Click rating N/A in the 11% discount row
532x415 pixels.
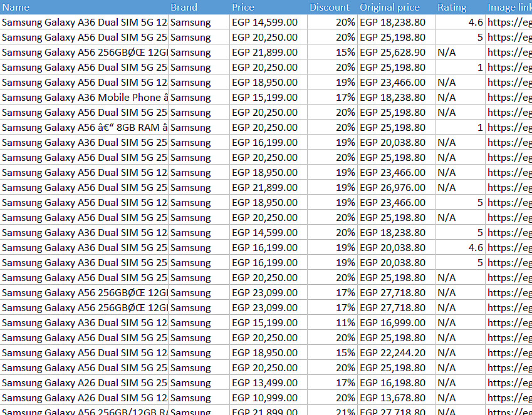(461, 323)
